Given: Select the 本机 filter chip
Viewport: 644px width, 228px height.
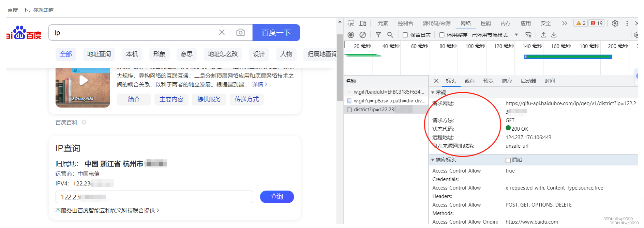Looking at the screenshot, I should (132, 54).
